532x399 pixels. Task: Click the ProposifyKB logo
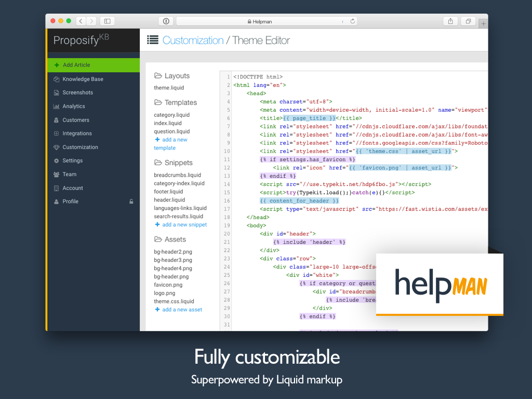click(x=82, y=39)
